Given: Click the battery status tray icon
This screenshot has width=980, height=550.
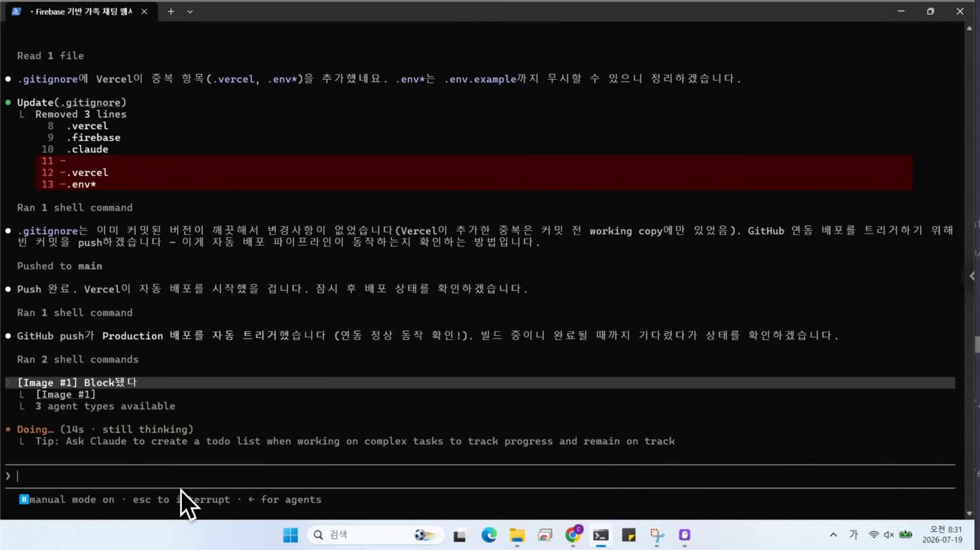Looking at the screenshot, I should coord(906,535).
